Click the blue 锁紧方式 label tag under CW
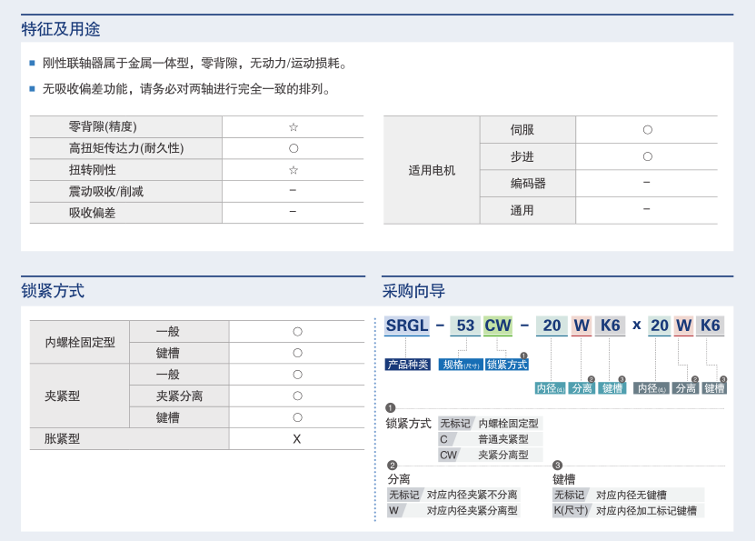The image size is (756, 541). [x=507, y=365]
